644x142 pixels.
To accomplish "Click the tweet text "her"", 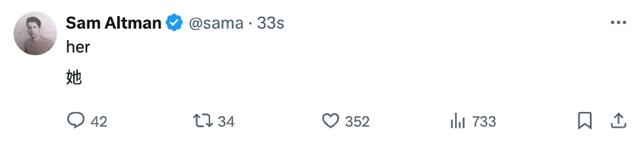I will (78, 47).
